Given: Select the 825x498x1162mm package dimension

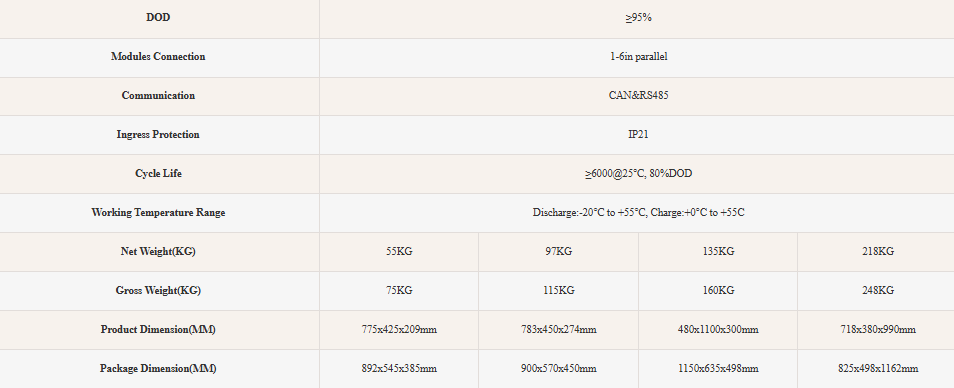Looking at the screenshot, I should 878,369.
